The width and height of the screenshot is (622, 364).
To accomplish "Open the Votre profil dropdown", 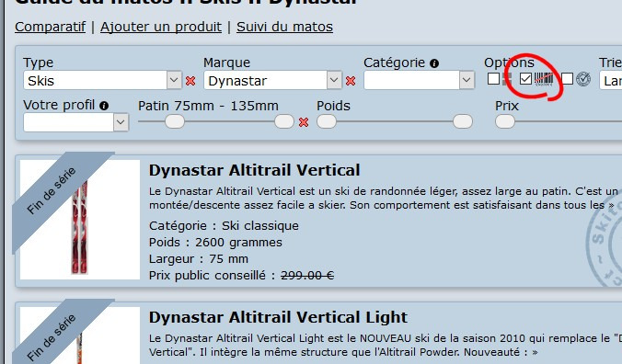I will point(75,122).
